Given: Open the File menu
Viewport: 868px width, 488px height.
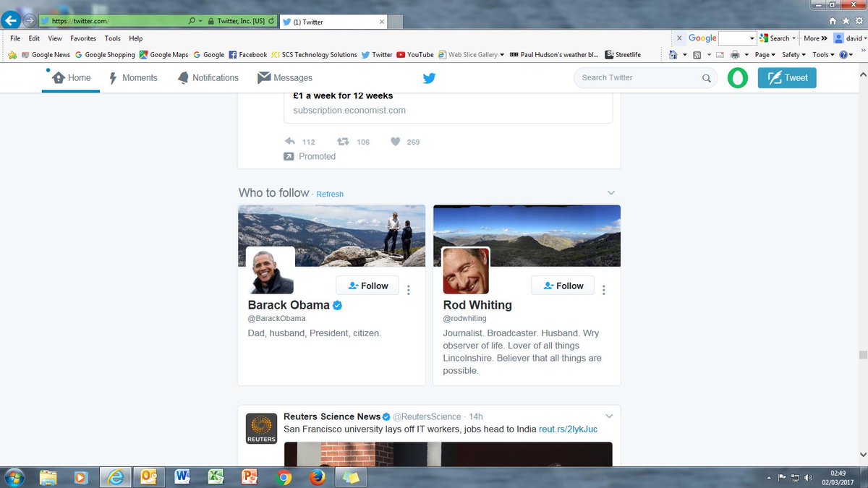Looking at the screenshot, I should (15, 38).
